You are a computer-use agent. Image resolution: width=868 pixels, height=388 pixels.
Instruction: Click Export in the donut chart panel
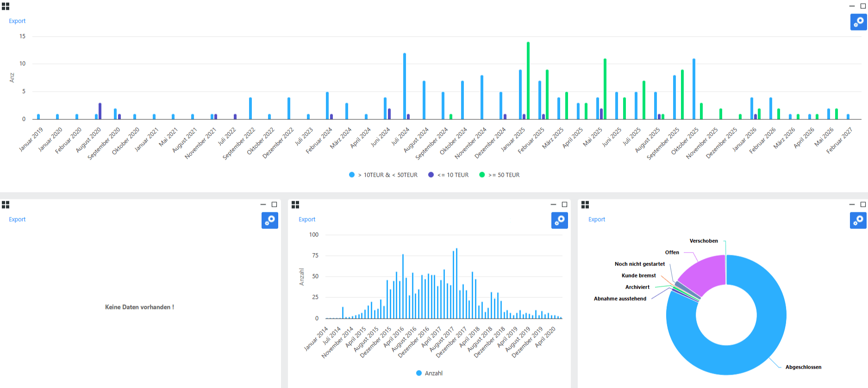(x=597, y=220)
